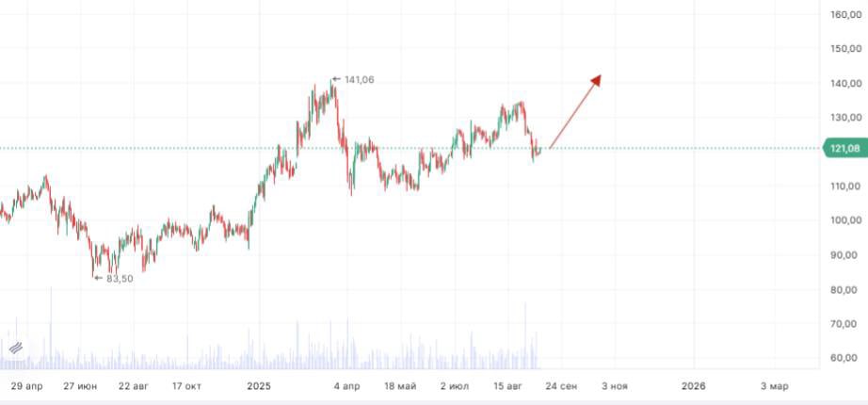
Task: Click the 2025 year label on time axis
Action: 259,386
